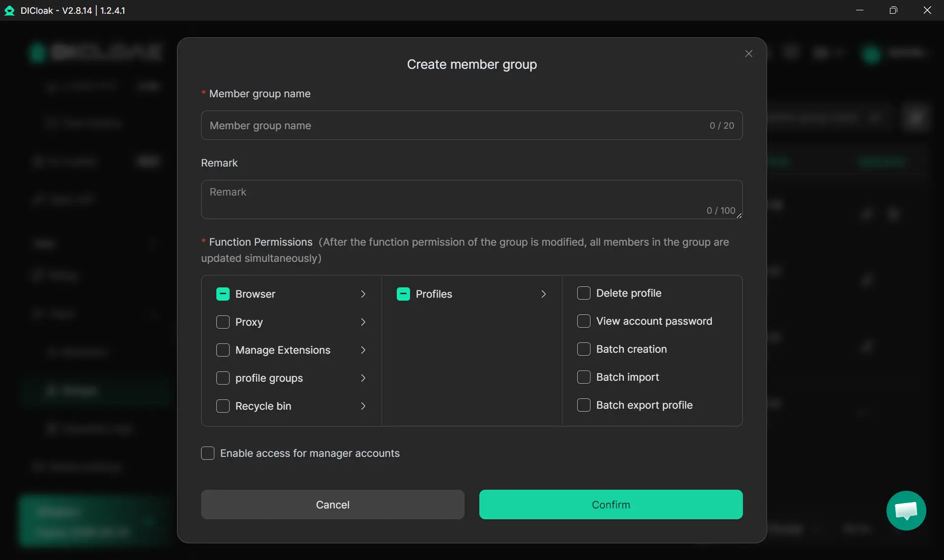Close the Create member group dialog
Screen dimensions: 944x560
(748, 54)
